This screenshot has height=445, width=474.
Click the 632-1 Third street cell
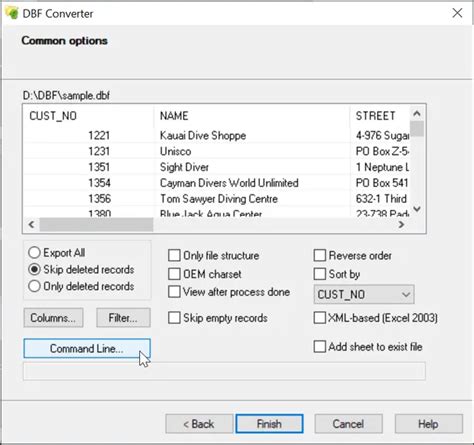pos(381,199)
